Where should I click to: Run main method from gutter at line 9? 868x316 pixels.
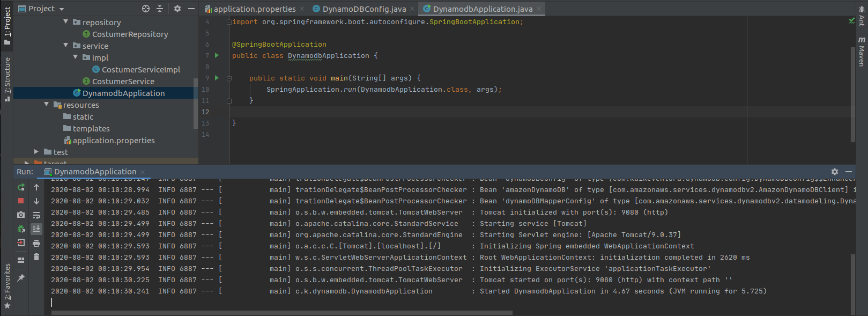click(217, 78)
